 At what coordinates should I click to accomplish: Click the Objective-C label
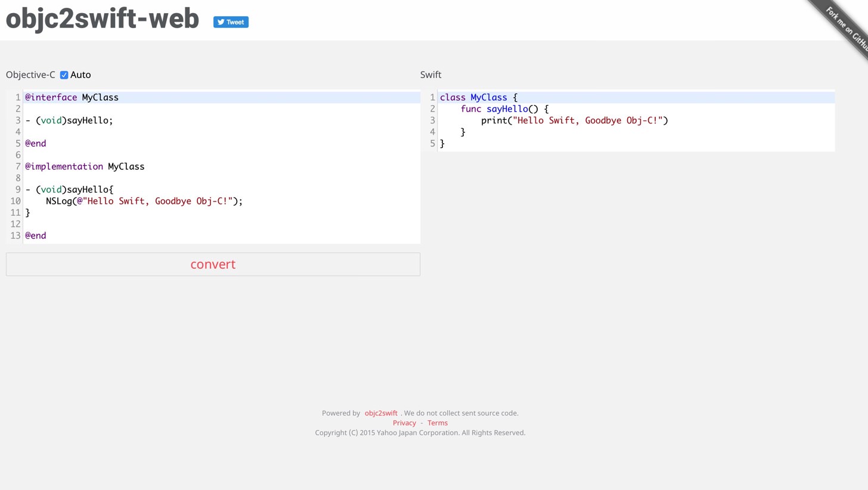(x=30, y=75)
